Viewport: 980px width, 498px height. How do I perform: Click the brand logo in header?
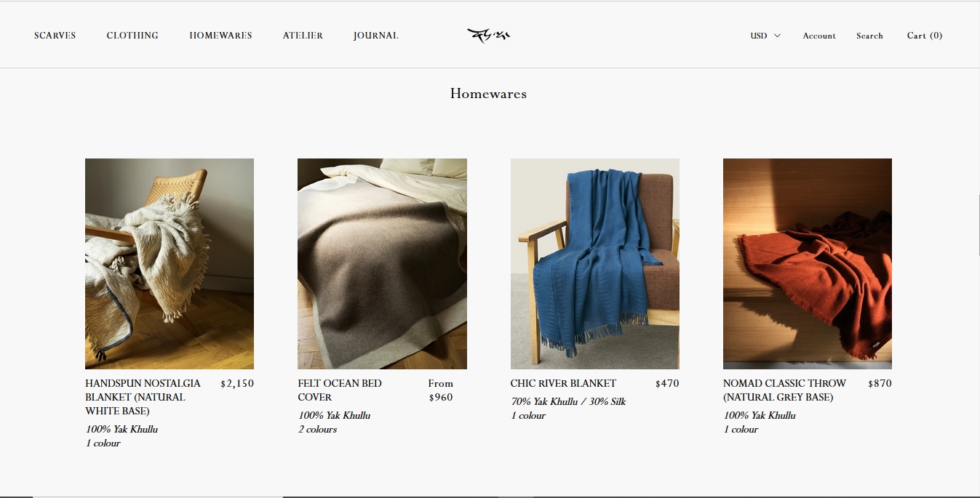[x=489, y=35]
